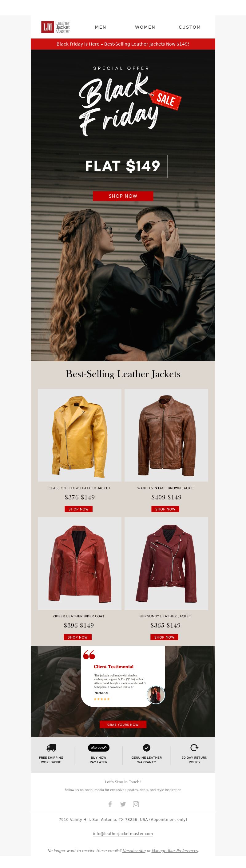The width and height of the screenshot is (246, 868).
Task: Click the Unsubscribe link
Action: click(134, 850)
